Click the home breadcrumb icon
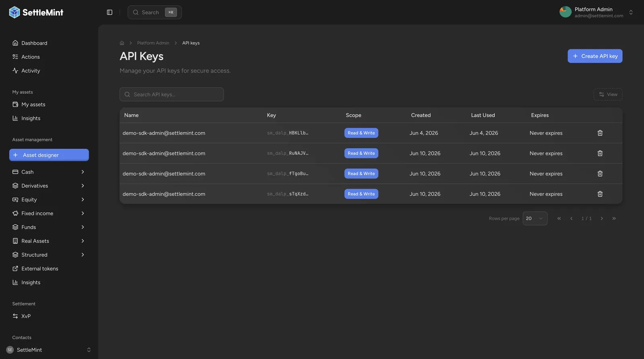This screenshot has height=359, width=644. point(122,43)
